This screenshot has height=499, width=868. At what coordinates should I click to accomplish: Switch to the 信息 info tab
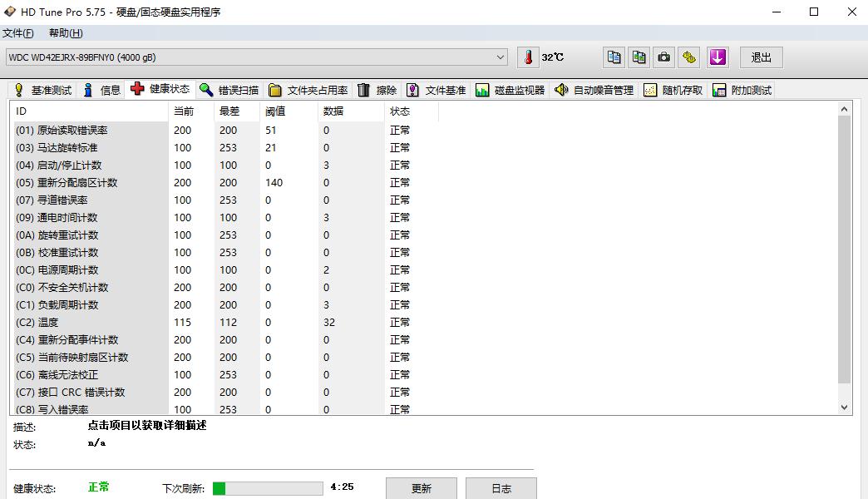pyautogui.click(x=102, y=90)
